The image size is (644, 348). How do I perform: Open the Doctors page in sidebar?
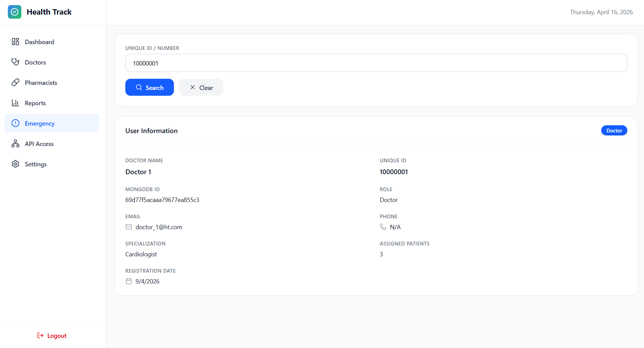coord(35,62)
